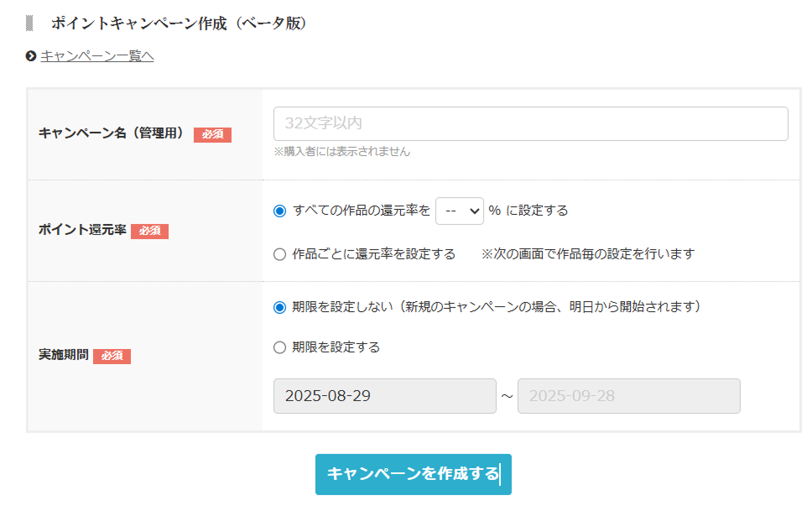Click the 実施期間 row label
The image size is (812, 516).
(x=64, y=355)
